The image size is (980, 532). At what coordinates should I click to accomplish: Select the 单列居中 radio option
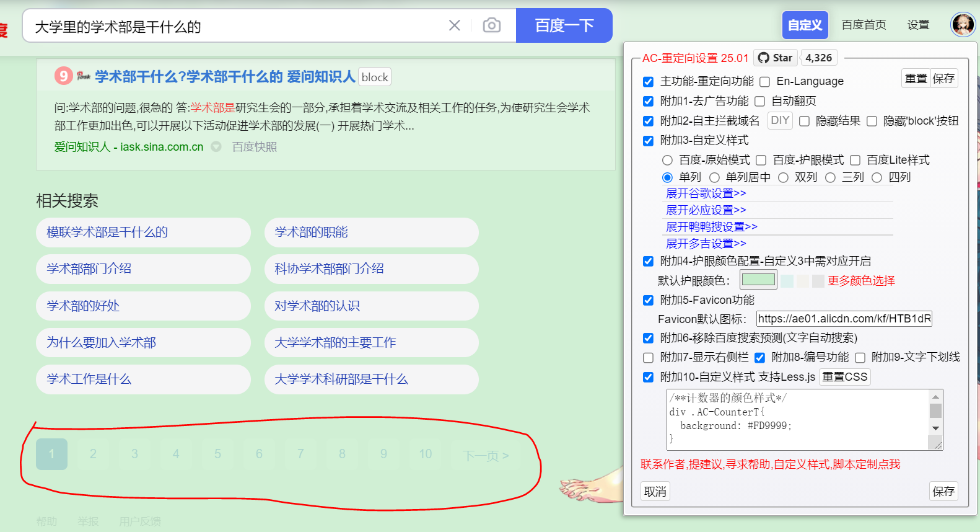click(714, 178)
